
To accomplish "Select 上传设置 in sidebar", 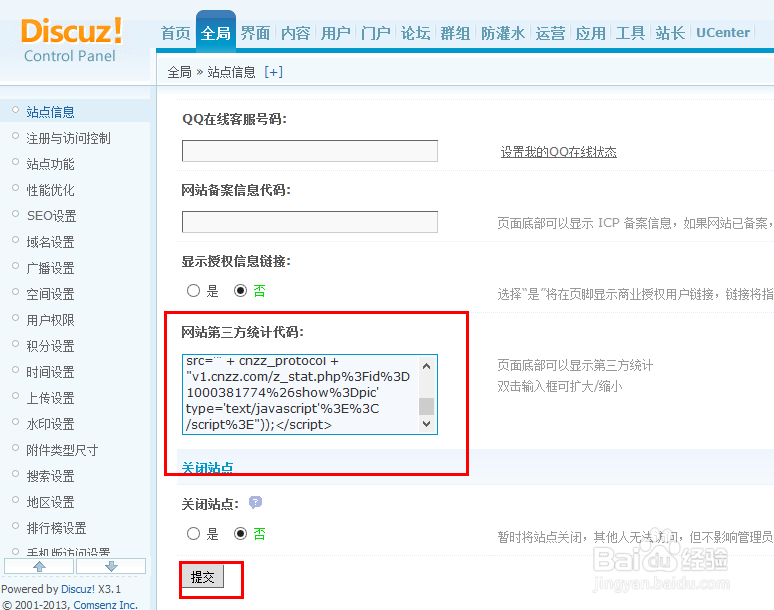I will [x=50, y=398].
